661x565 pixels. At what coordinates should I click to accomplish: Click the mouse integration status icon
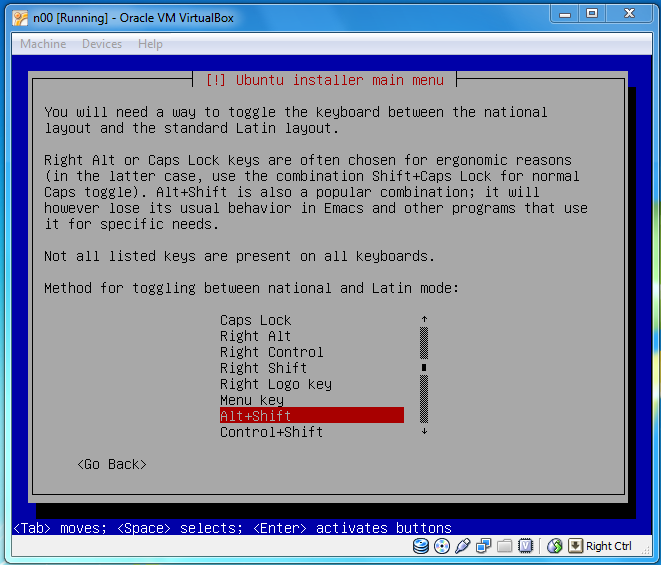[x=555, y=546]
